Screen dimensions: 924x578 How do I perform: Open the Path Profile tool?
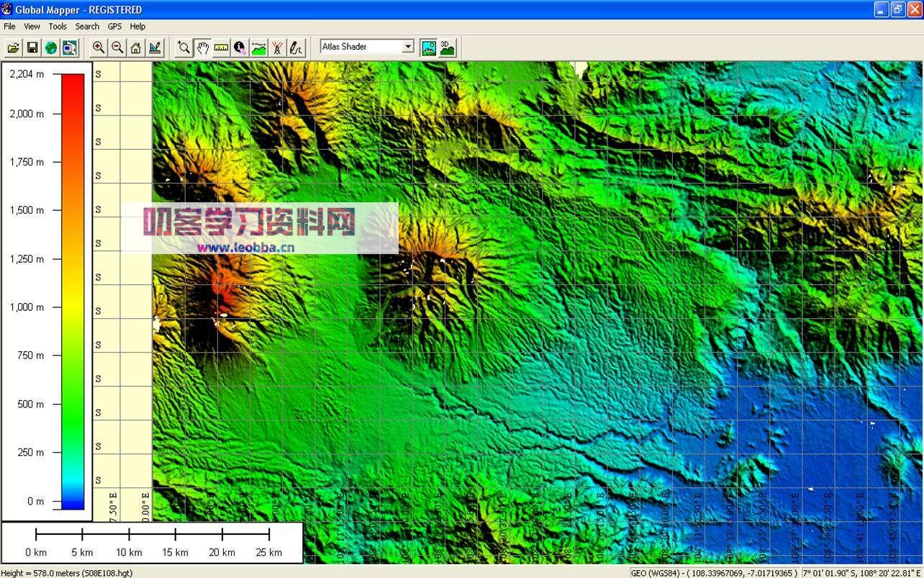pos(258,47)
